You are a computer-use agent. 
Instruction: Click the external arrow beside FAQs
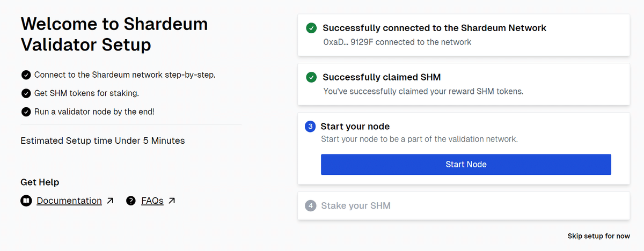pos(172,201)
